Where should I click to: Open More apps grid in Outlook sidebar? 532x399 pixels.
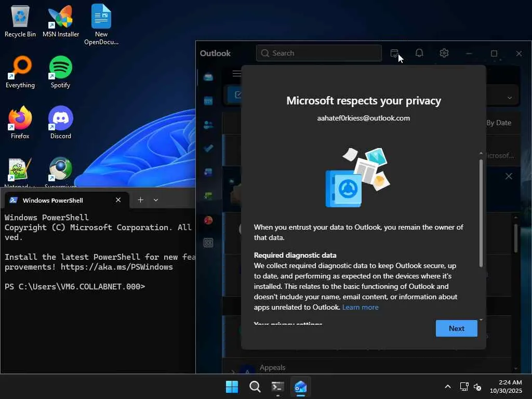208,243
